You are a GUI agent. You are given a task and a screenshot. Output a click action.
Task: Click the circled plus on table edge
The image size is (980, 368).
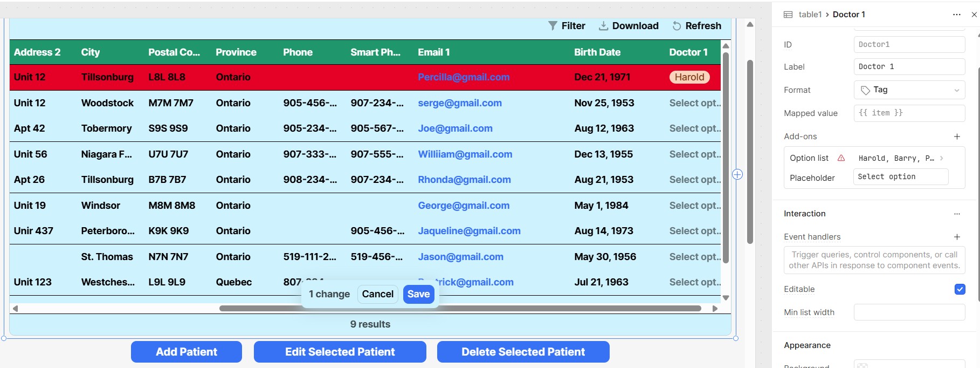tap(737, 174)
